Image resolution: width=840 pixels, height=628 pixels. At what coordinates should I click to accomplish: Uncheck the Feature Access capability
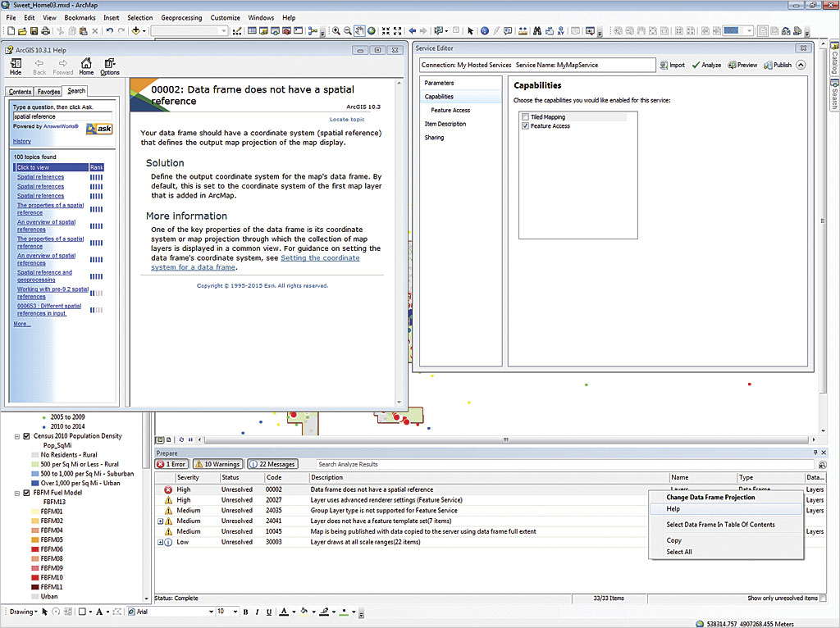[526, 125]
